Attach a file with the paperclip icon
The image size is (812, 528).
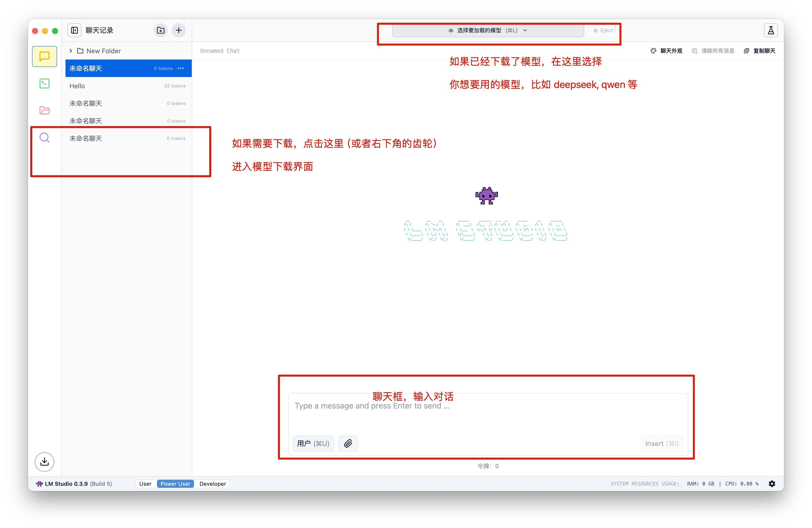coord(348,443)
